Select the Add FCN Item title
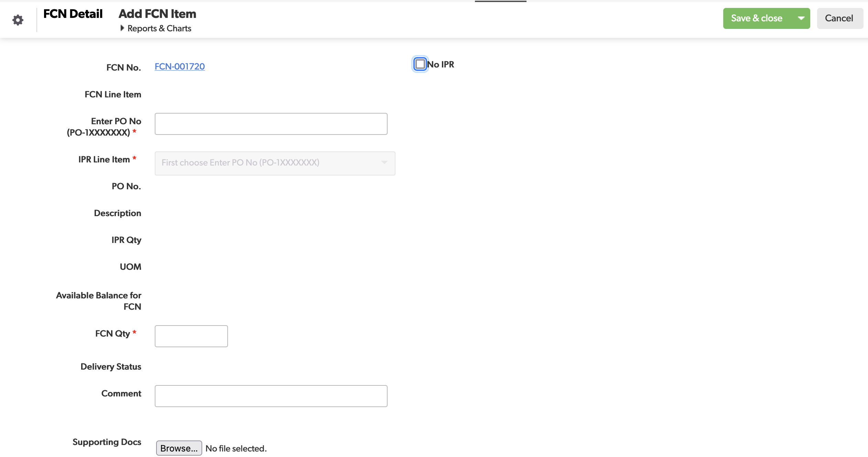The image size is (868, 457). tap(158, 14)
